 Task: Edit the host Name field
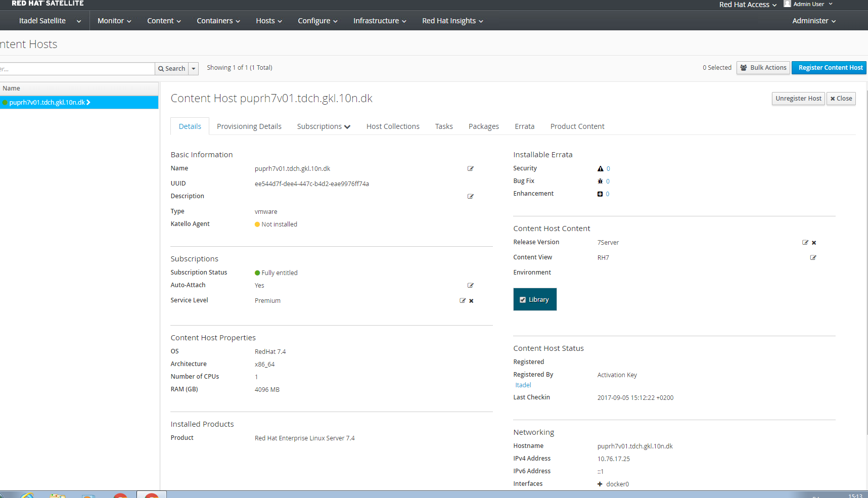(471, 168)
